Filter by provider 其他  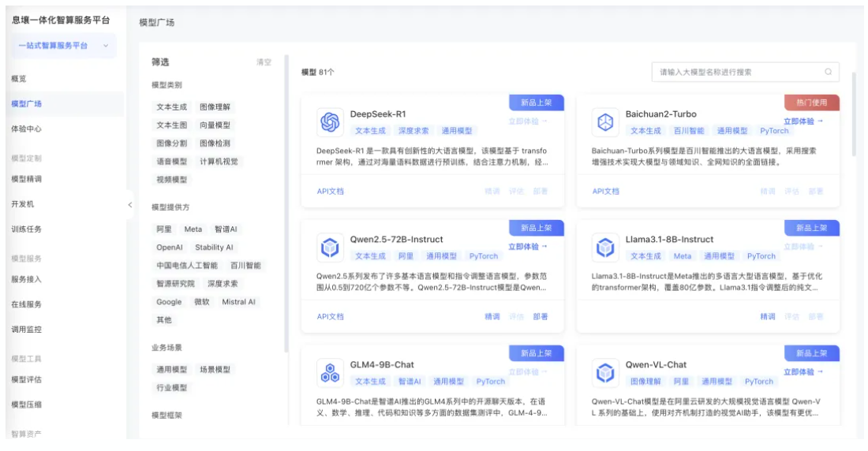pos(164,320)
